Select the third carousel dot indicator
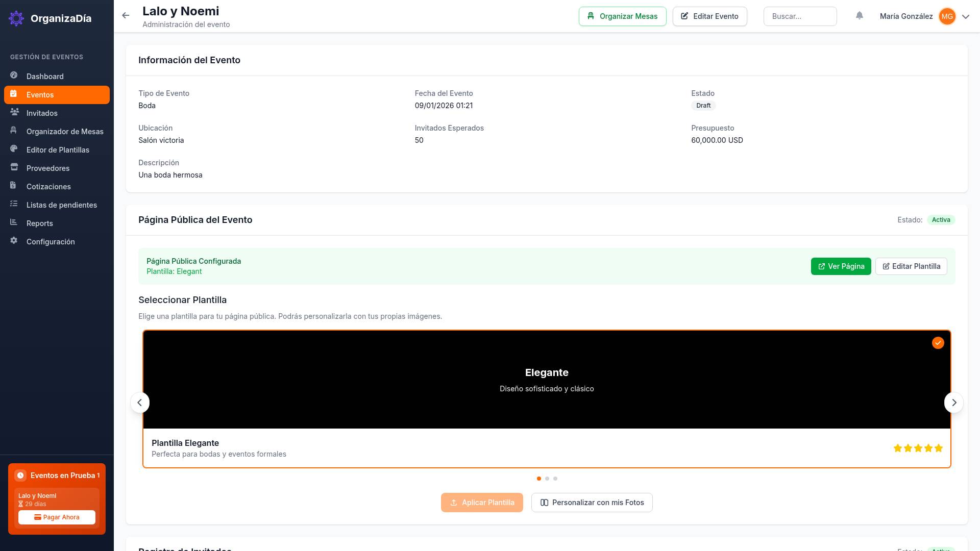The image size is (980, 551). (555, 479)
